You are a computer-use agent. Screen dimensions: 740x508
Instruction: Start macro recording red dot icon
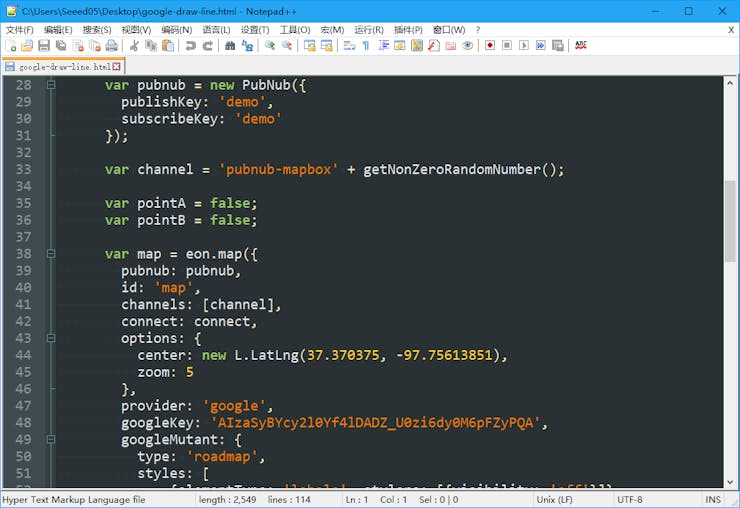coord(490,45)
